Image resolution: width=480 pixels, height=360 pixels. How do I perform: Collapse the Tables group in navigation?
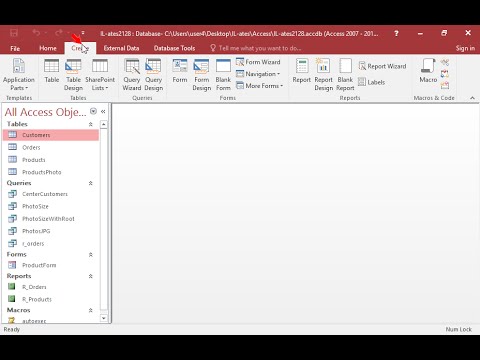coord(90,124)
